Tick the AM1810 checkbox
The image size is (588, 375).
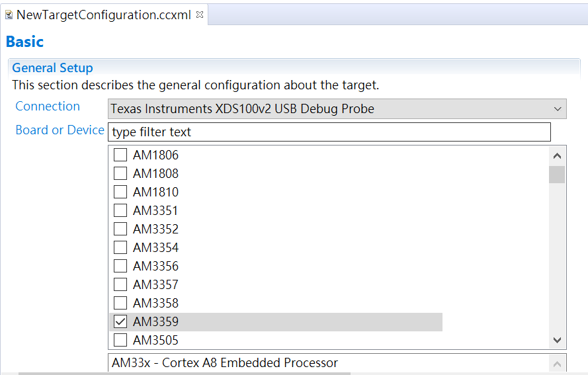tap(120, 192)
